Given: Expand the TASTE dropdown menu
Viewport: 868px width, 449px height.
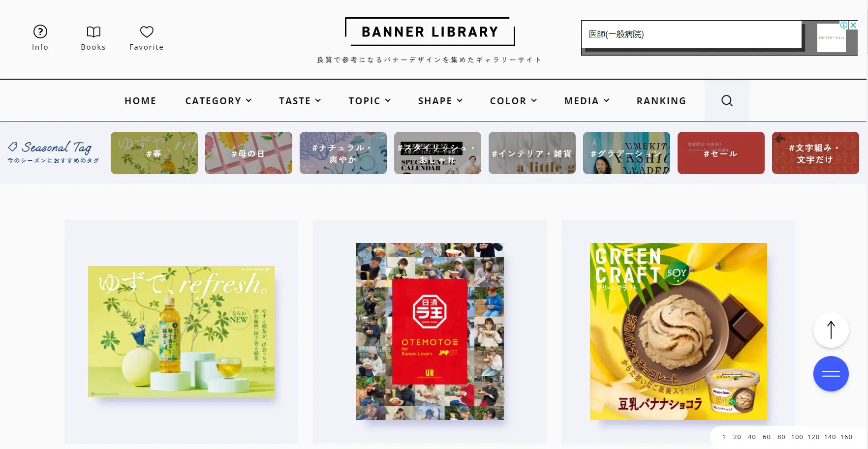Looking at the screenshot, I should click(300, 101).
